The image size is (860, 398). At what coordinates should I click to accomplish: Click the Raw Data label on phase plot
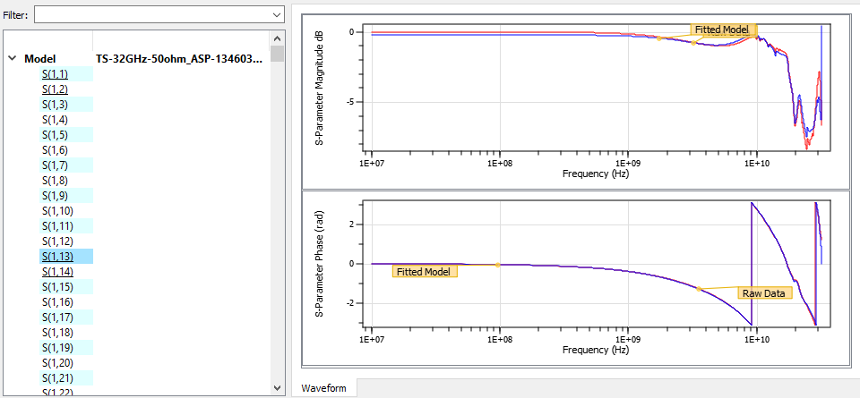[765, 293]
